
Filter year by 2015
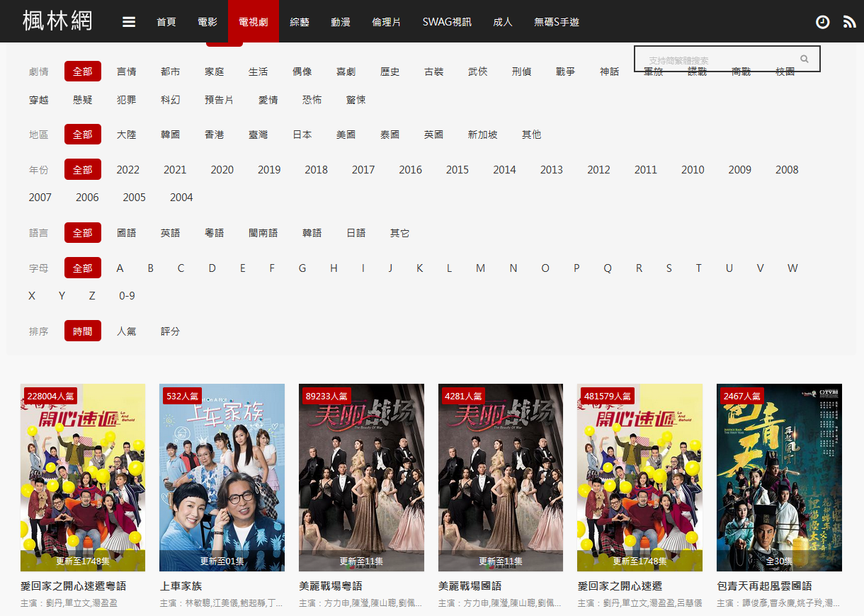[x=457, y=170]
